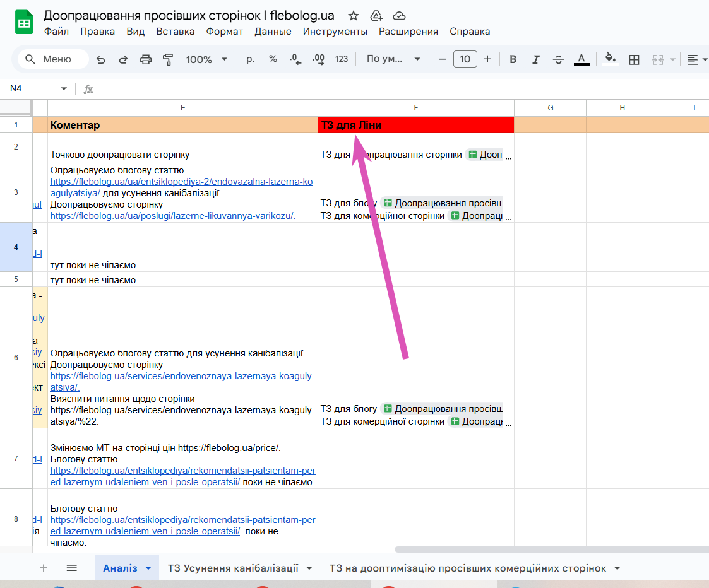Activate the paint format tool
Viewport: 709px width, 588px height.
coord(168,59)
